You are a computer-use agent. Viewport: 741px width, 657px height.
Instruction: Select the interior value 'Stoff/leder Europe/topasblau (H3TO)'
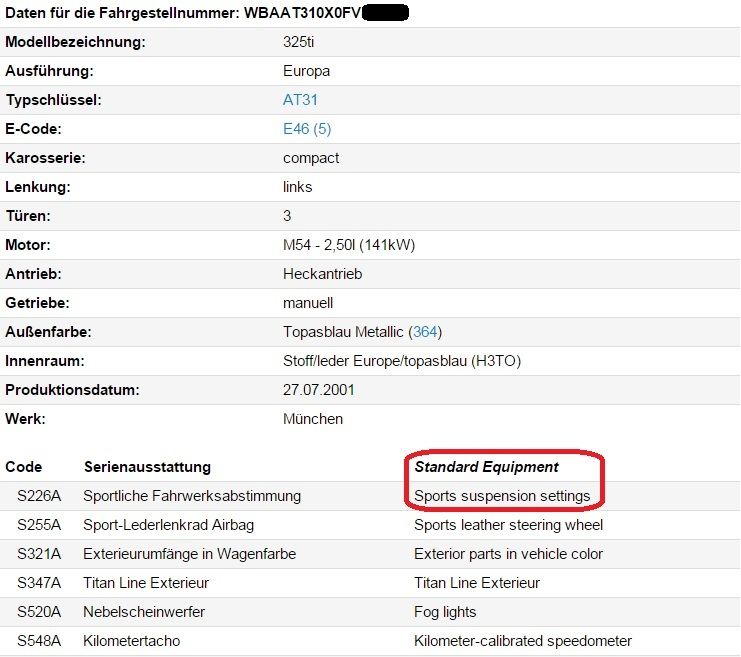click(x=402, y=361)
